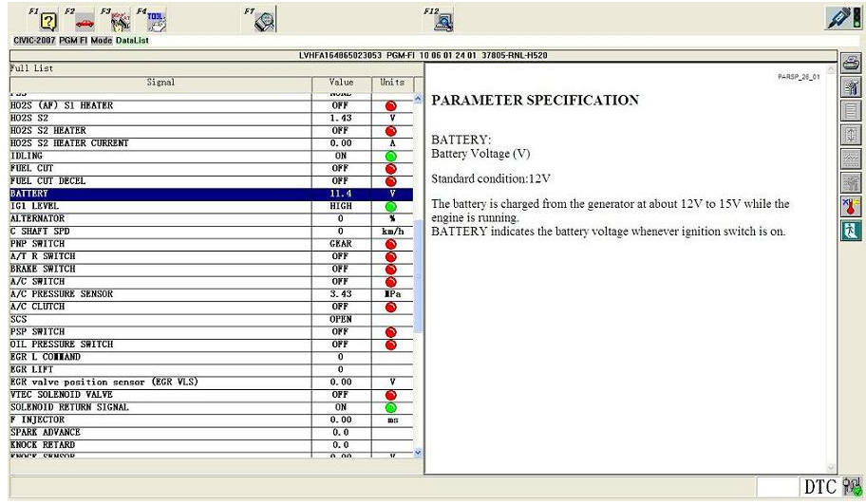Select the ALTERNATOR signal row
Screen dimensions: 866x504
point(161,218)
